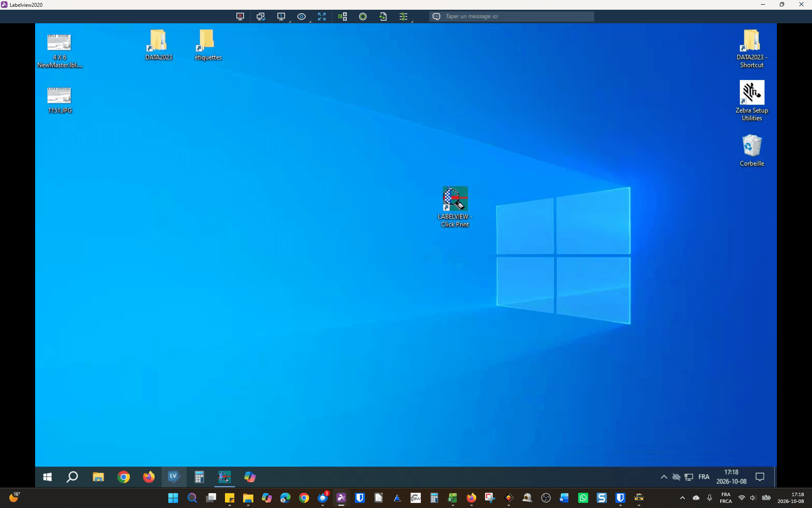This screenshot has width=812, height=508.
Task: Select the 1151.JPG desktop file
Action: (59, 100)
